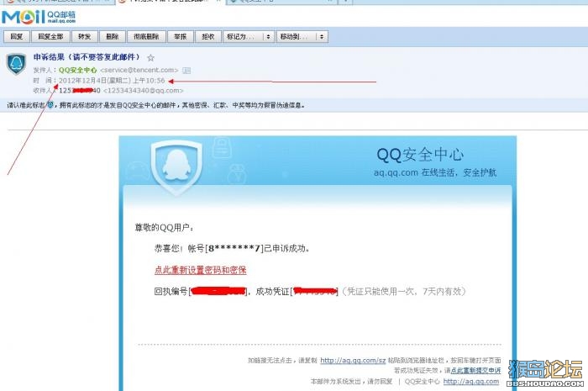Viewport: 588px width, 391px height.
Task: Open the QQ安全中心 sender avatar
Action: pyautogui.click(x=16, y=64)
